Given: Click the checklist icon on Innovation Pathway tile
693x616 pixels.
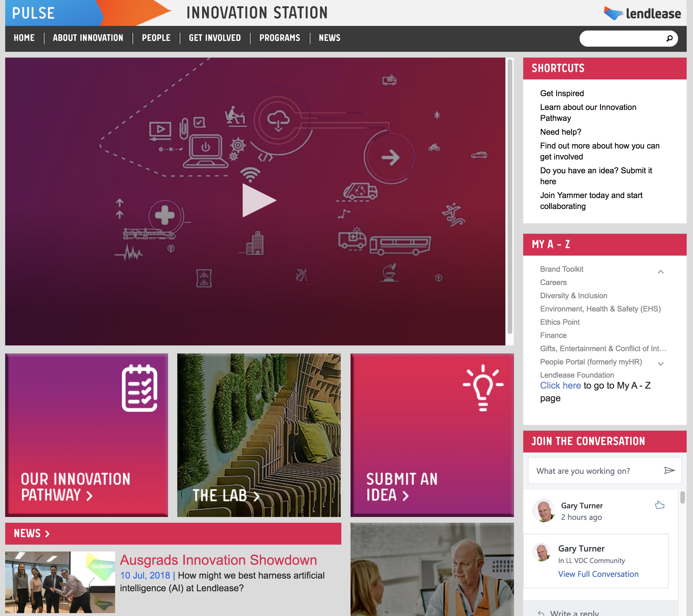Looking at the screenshot, I should point(139,388).
